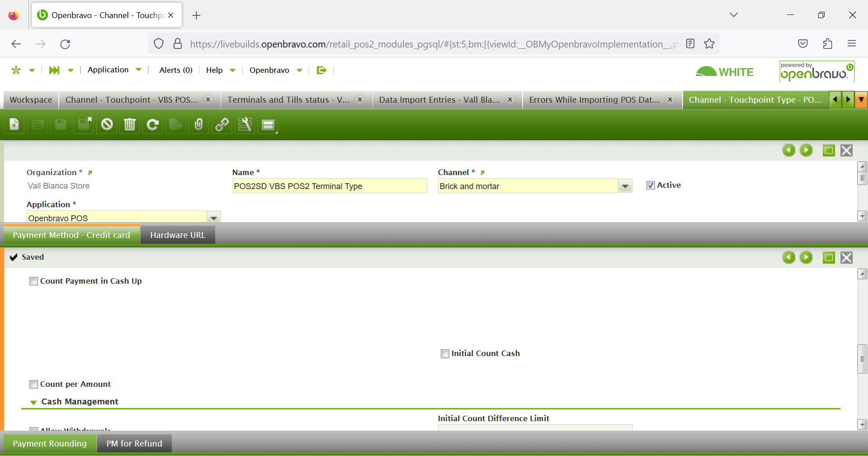The height and width of the screenshot is (456, 868).
Task: Close the Payment Method form view
Action: [847, 257]
